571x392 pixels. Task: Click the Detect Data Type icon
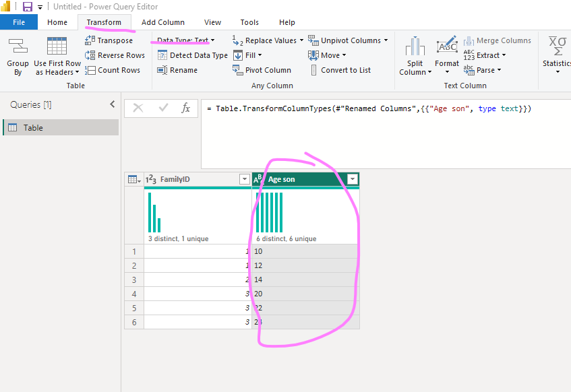(162, 55)
